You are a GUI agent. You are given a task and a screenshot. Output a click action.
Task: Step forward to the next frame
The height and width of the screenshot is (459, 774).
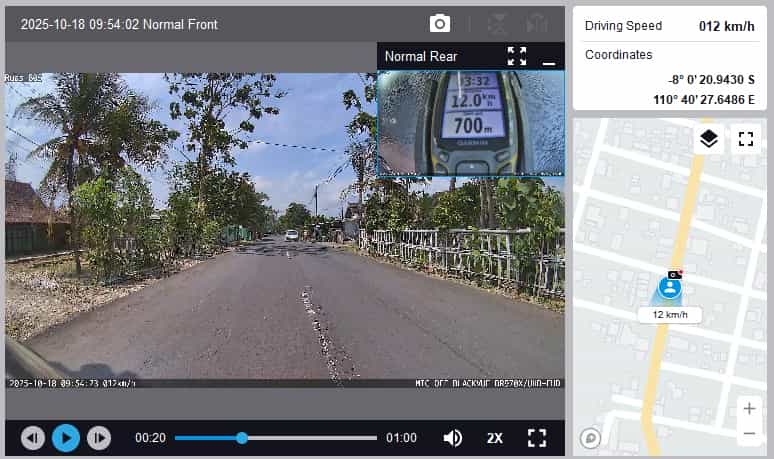coord(98,437)
